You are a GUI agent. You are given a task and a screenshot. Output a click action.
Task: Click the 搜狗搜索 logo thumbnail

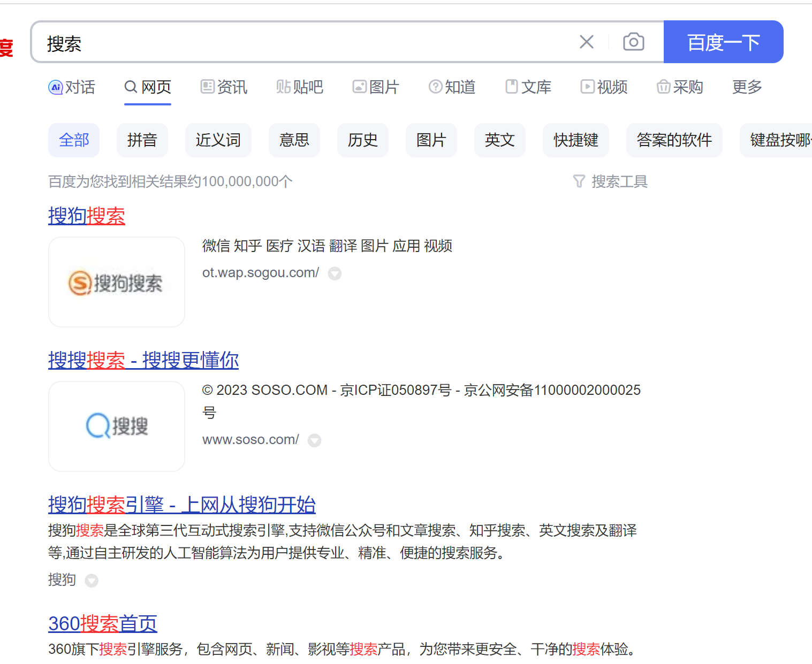[x=117, y=282]
